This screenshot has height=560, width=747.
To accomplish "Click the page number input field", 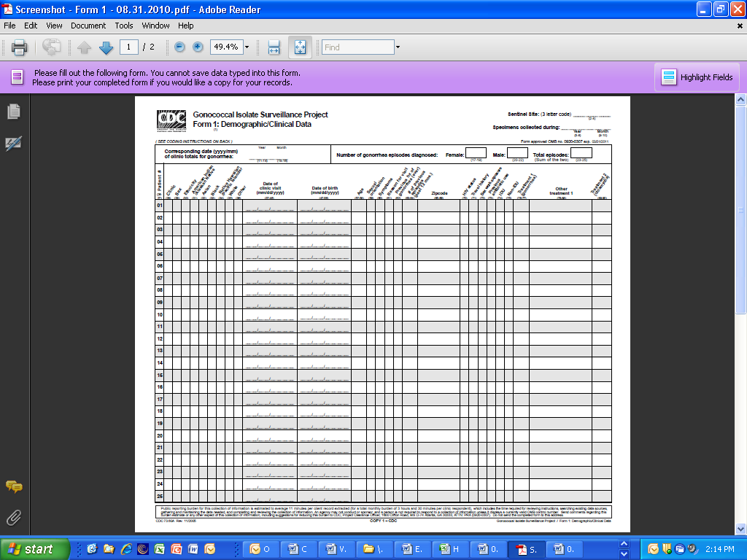I will pyautogui.click(x=128, y=47).
